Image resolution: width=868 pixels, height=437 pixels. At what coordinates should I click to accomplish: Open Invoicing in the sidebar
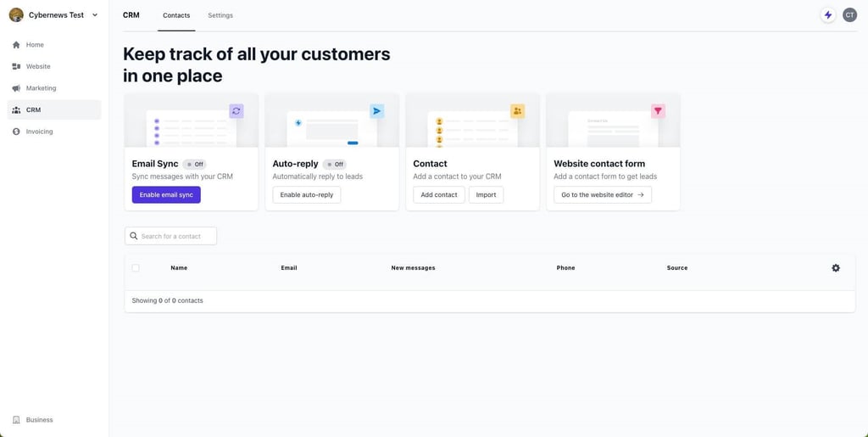pyautogui.click(x=53, y=132)
